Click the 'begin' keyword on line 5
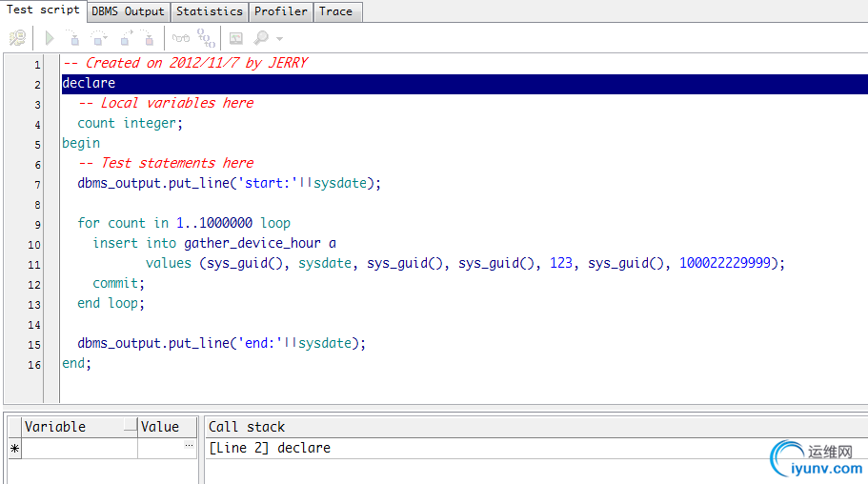This screenshot has width=868, height=484. click(x=81, y=144)
